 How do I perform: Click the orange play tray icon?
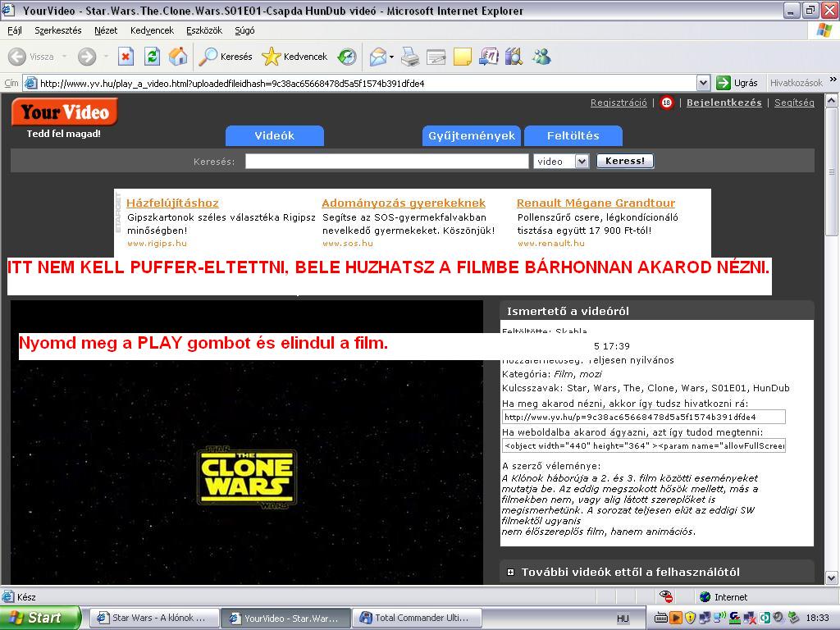(x=676, y=619)
